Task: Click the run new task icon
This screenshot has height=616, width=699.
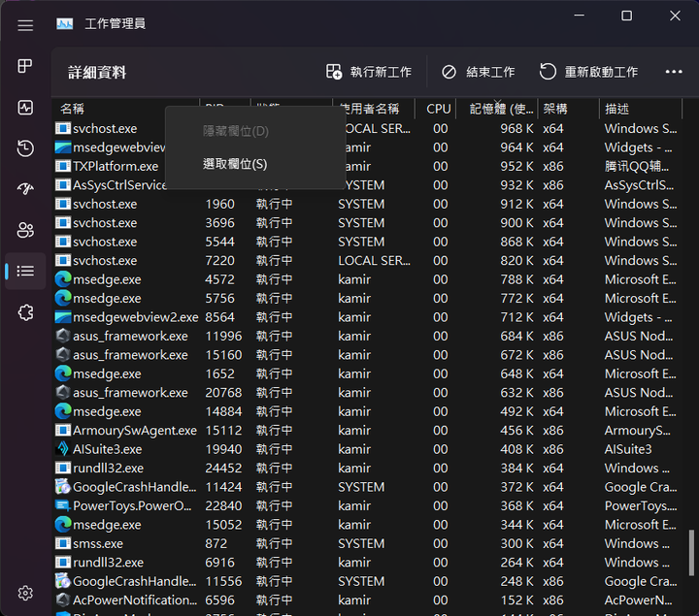Action: click(x=334, y=71)
